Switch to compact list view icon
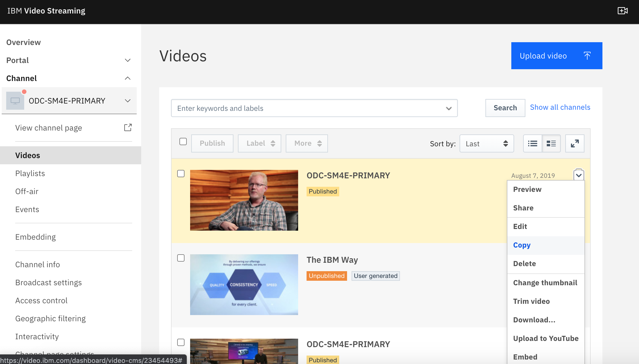Screen dimensions: 639x364 pyautogui.click(x=532, y=143)
